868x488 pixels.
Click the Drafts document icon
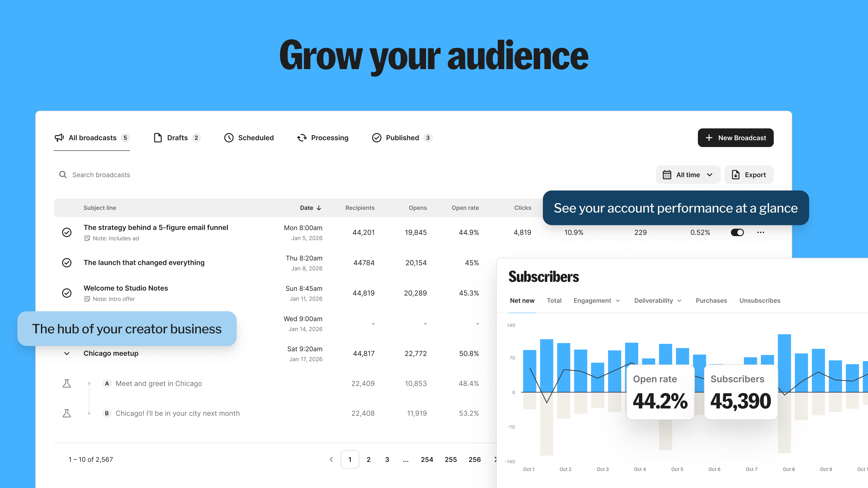point(158,138)
